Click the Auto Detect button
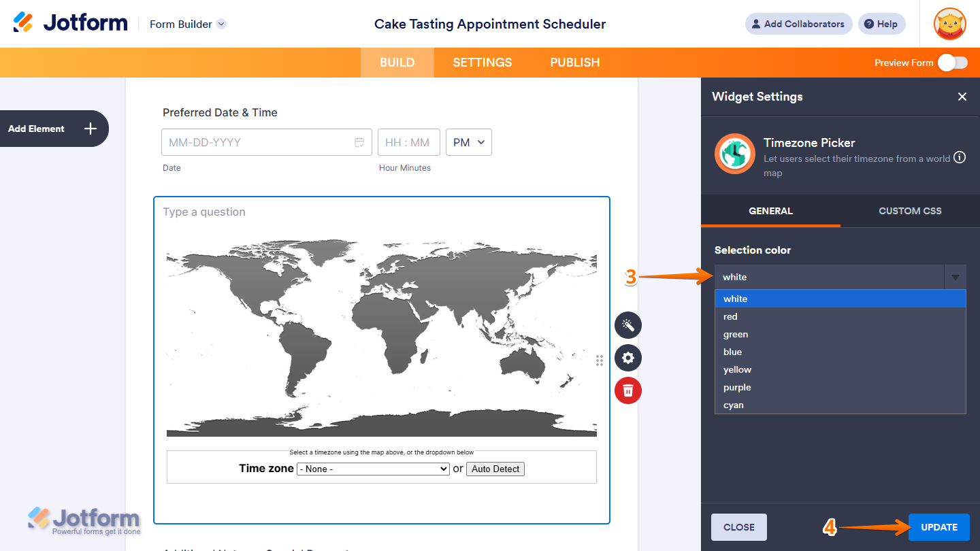This screenshot has width=980, height=551. click(495, 469)
